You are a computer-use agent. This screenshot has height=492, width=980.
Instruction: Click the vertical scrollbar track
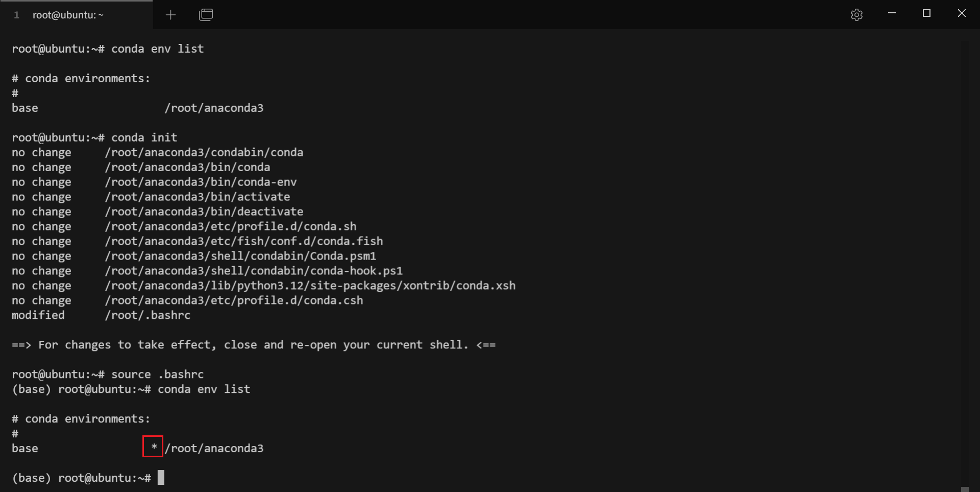[965, 255]
